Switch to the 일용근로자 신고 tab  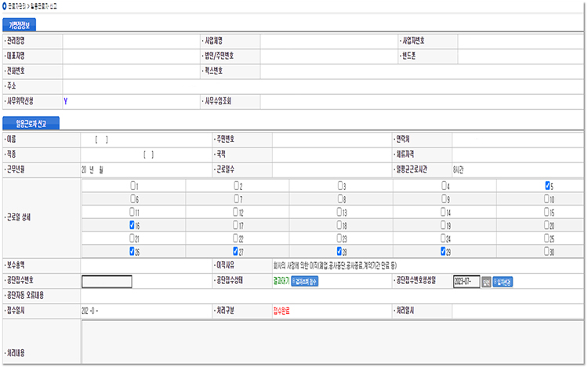point(30,124)
